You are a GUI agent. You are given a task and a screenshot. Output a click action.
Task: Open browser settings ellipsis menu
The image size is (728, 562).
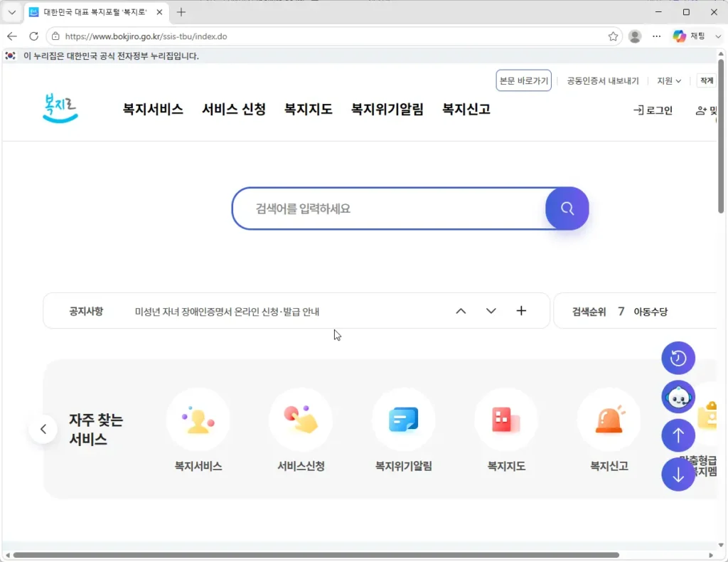point(656,36)
